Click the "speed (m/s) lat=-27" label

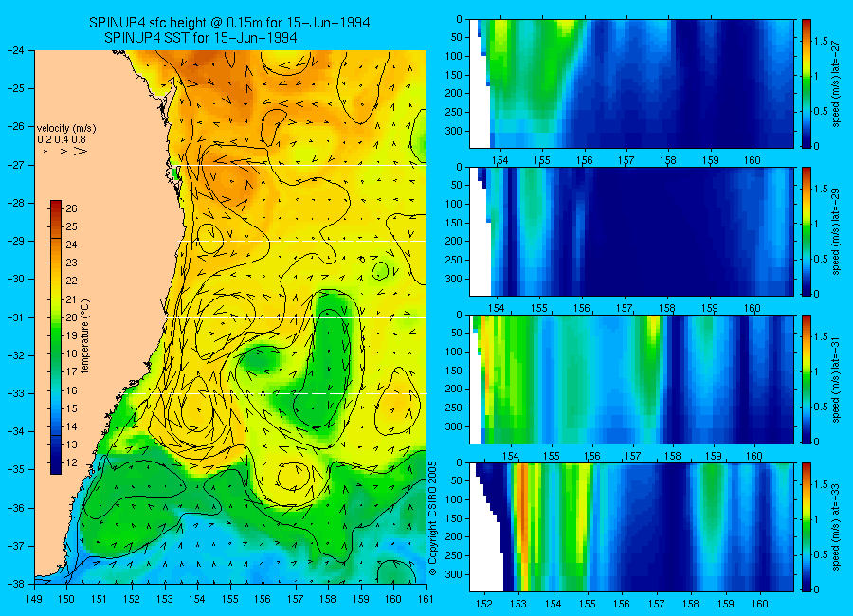tap(837, 83)
